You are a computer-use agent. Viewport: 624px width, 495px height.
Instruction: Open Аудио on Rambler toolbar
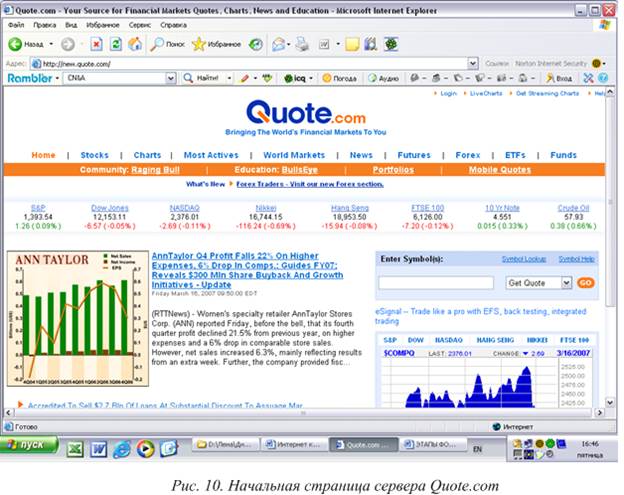pyautogui.click(x=383, y=78)
